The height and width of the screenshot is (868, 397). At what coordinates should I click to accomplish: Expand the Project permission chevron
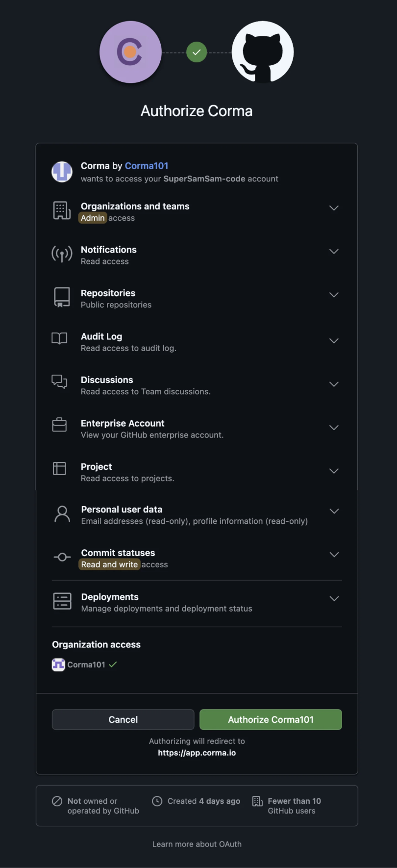[334, 471]
